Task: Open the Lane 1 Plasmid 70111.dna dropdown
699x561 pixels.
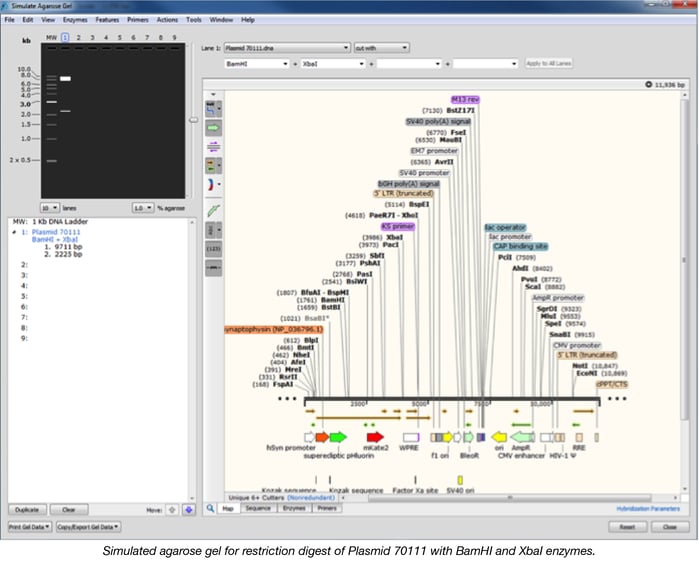Action: (x=287, y=48)
